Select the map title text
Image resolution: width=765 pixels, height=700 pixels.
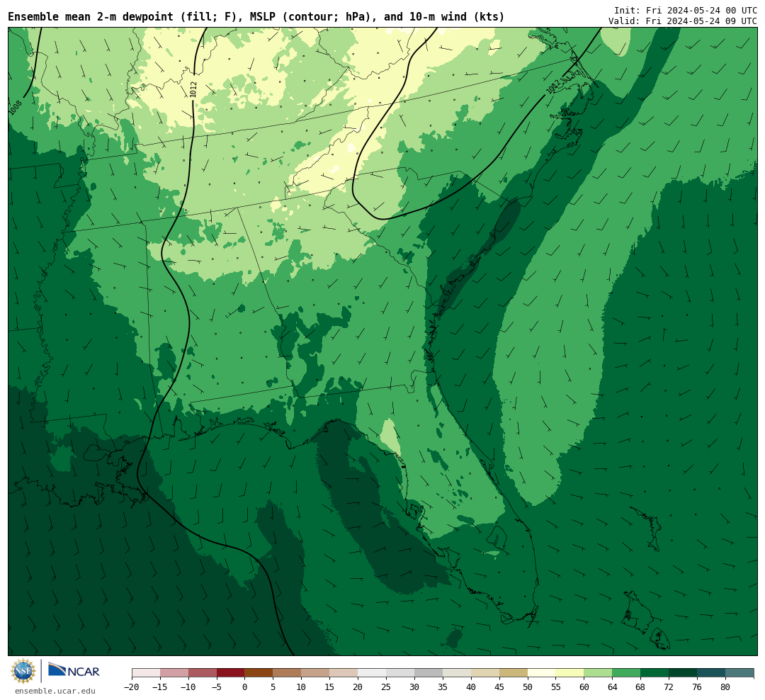256,17
